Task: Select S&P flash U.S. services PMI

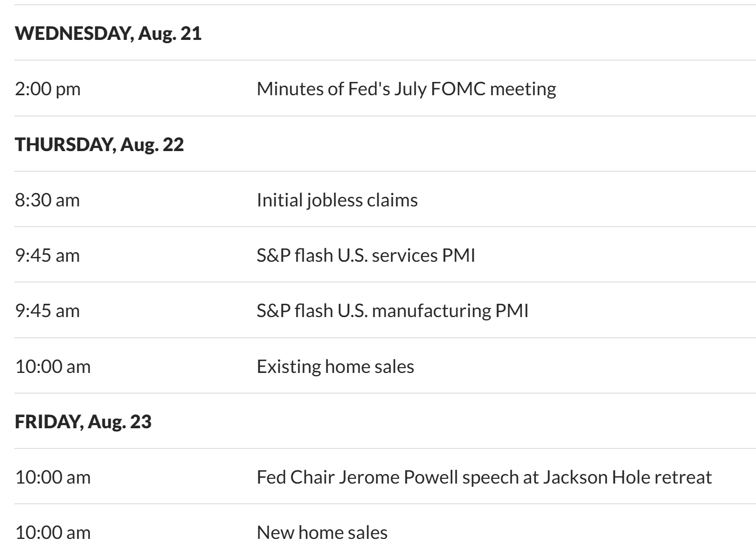Action: pos(366,255)
